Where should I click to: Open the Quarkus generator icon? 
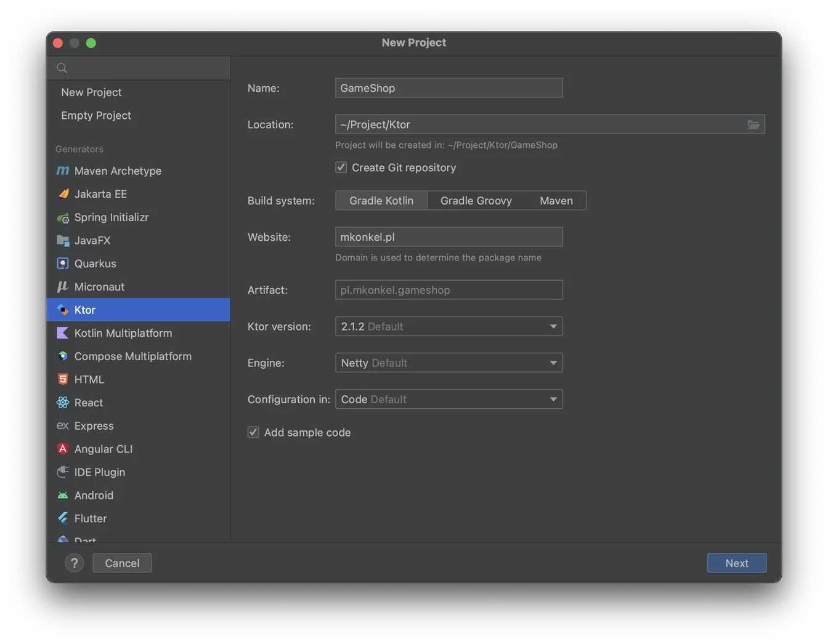click(x=63, y=264)
